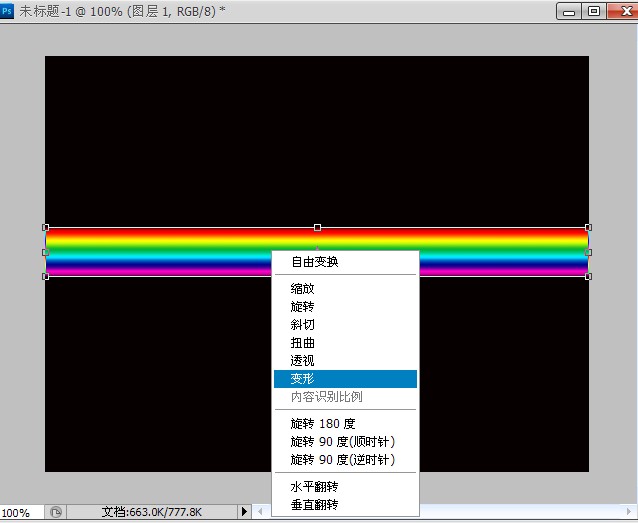Click the bottom-right transform handle
The width and height of the screenshot is (638, 523).
click(588, 276)
